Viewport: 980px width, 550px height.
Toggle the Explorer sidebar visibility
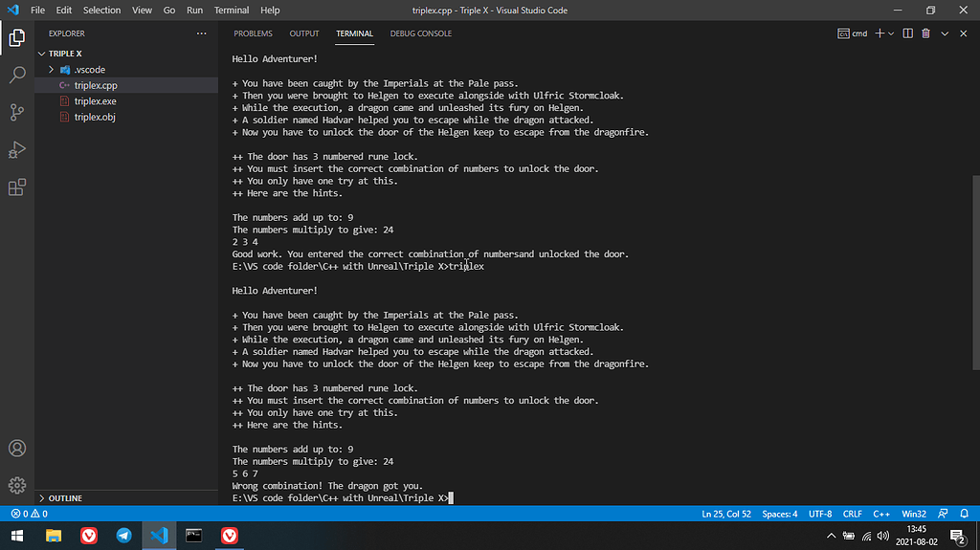[17, 38]
